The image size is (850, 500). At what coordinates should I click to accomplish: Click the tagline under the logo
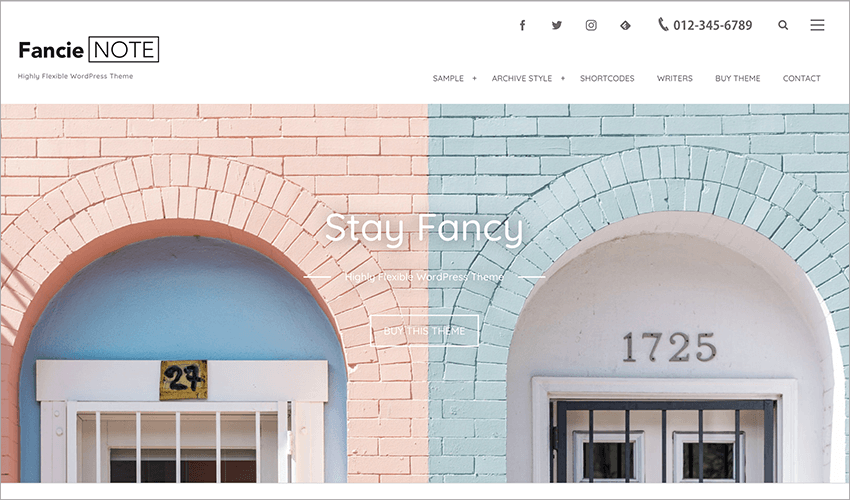click(x=75, y=76)
